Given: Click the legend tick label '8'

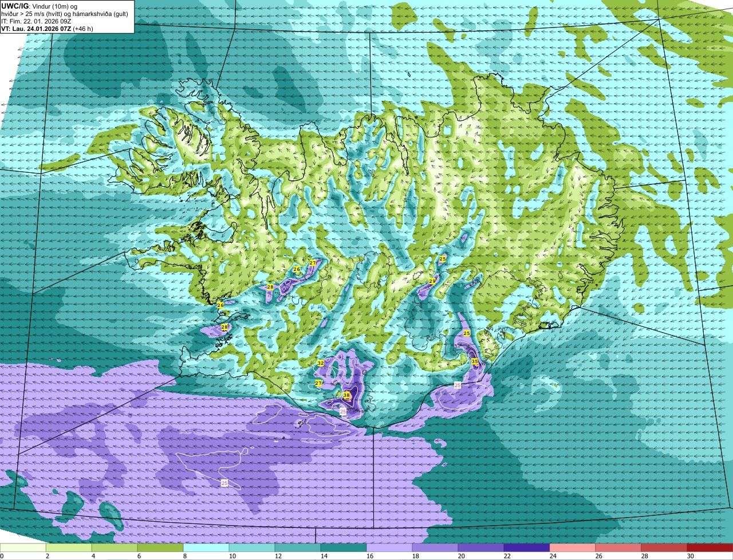Looking at the screenshot, I should click(x=184, y=556).
